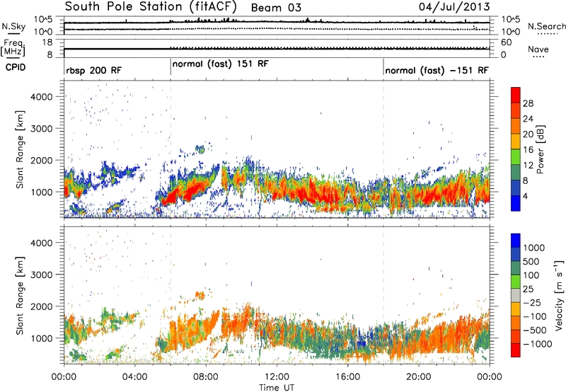Click the '4000' tick of the power panel

coord(41,97)
